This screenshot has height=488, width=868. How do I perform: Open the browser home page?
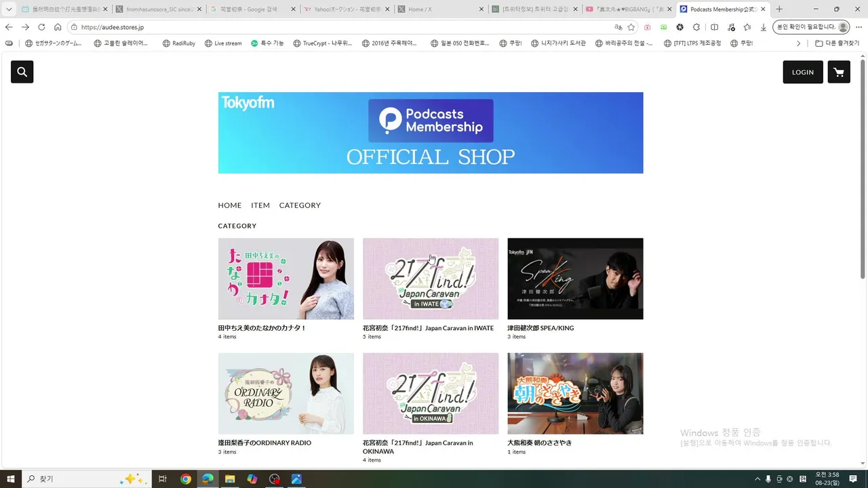pyautogui.click(x=58, y=27)
